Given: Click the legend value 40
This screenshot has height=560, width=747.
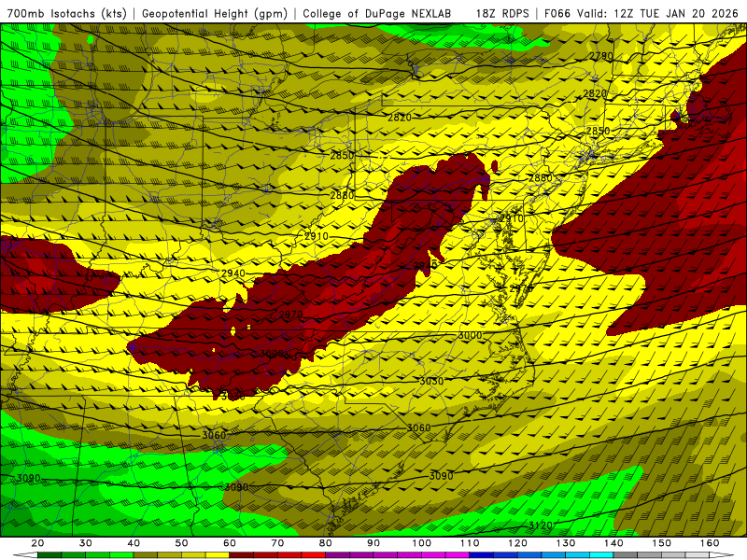Looking at the screenshot, I should tap(134, 543).
